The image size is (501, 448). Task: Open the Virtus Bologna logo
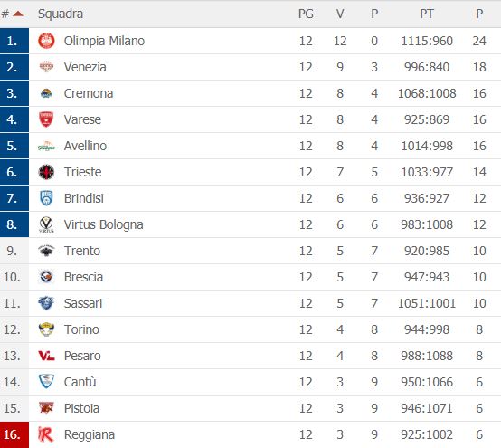coord(46,224)
